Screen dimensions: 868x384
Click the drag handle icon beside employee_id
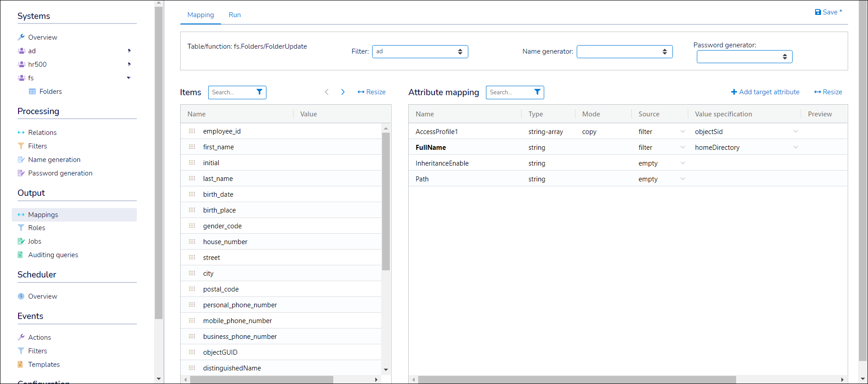point(192,131)
